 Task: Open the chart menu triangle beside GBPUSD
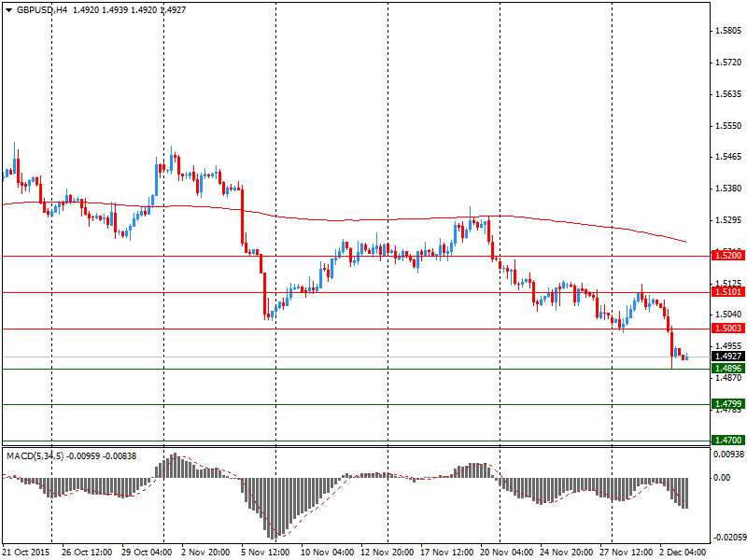(8, 10)
